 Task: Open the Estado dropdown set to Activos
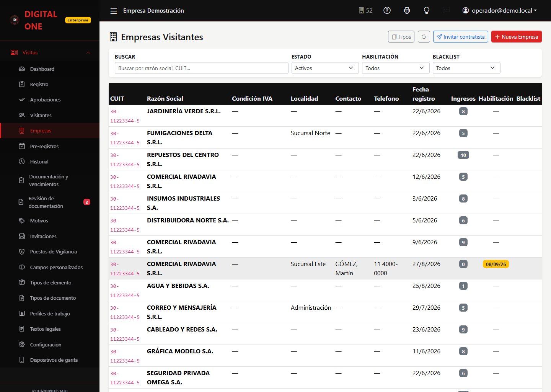pos(325,68)
